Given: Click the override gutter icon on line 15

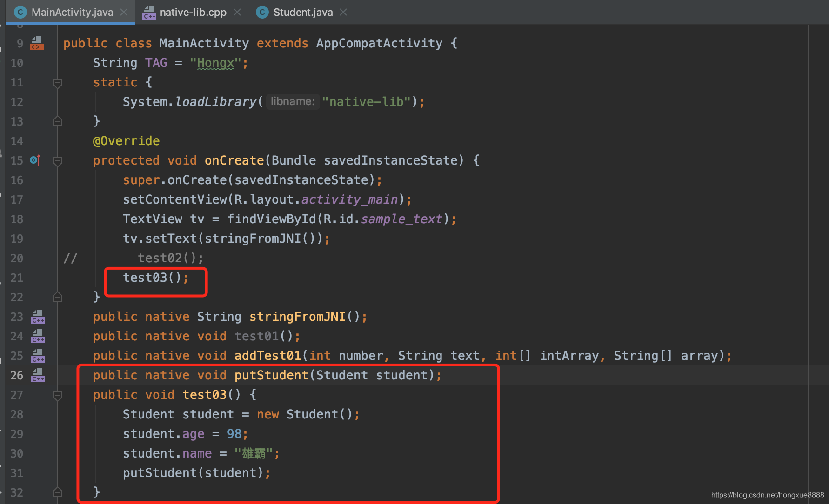Looking at the screenshot, I should coord(35,160).
